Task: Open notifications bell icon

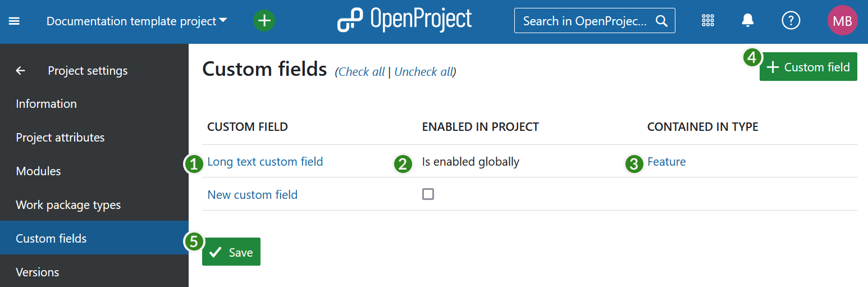Action: 747,21
